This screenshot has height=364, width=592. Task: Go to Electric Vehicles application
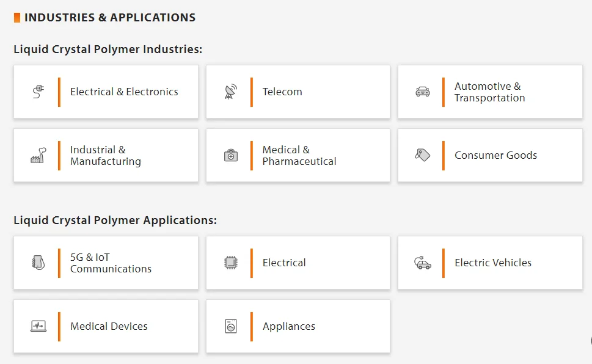(492, 263)
